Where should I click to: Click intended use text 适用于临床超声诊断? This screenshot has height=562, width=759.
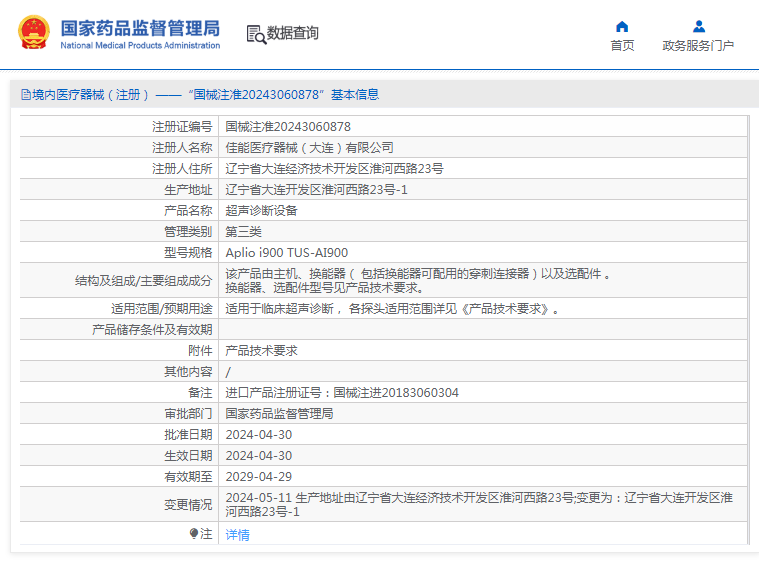click(392, 309)
